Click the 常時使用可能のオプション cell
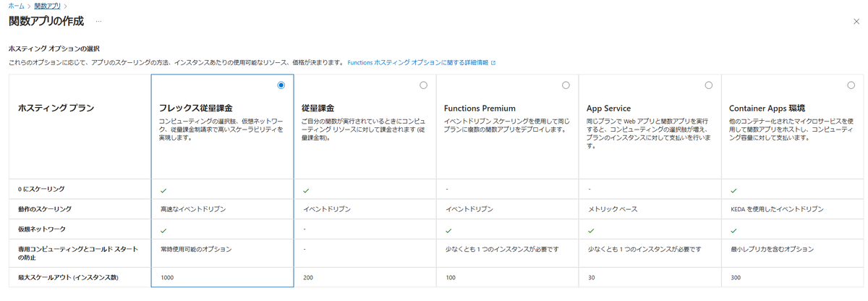 point(196,249)
